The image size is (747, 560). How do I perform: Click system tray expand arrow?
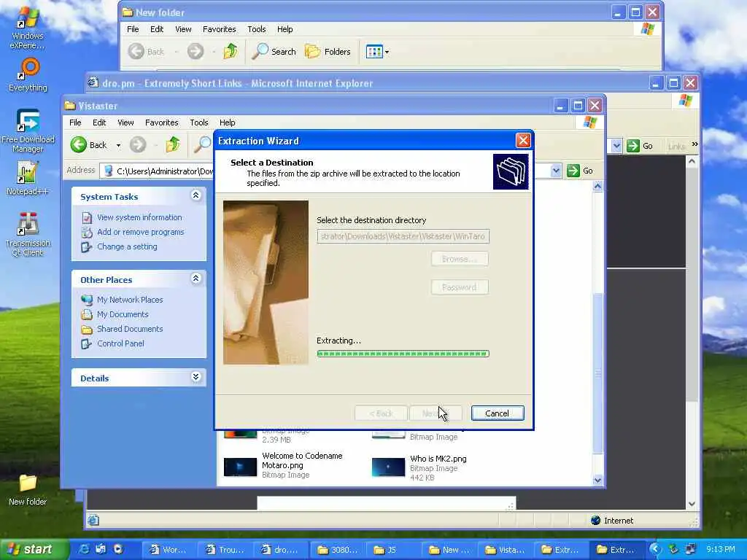click(656, 550)
